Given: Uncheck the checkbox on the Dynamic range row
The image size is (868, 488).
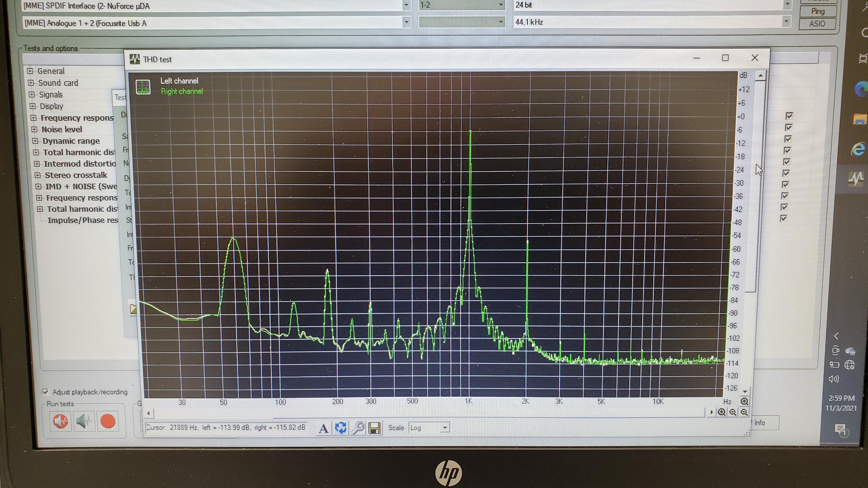Looking at the screenshot, I should (x=787, y=139).
